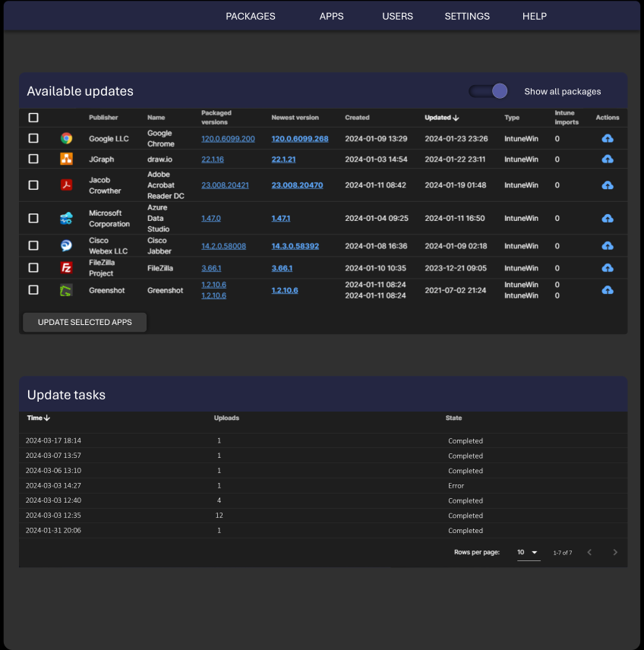This screenshot has height=650, width=644.
Task: Go to next page of update tasks
Action: pos(615,552)
